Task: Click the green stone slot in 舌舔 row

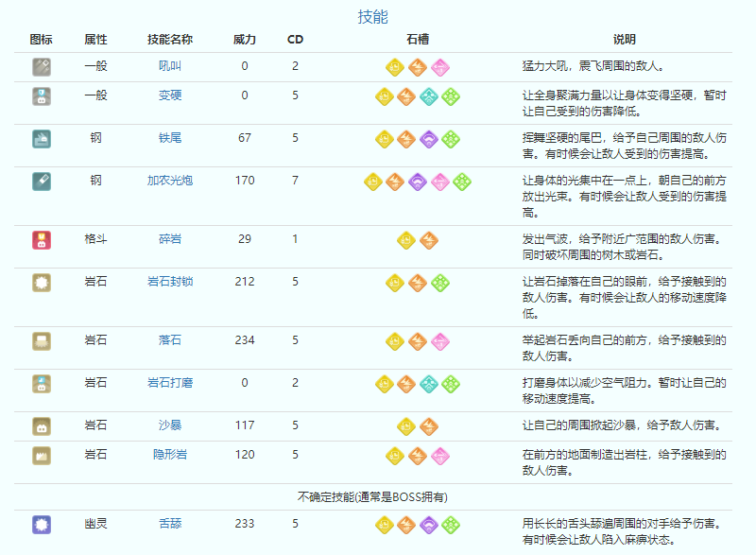Action: point(451,525)
